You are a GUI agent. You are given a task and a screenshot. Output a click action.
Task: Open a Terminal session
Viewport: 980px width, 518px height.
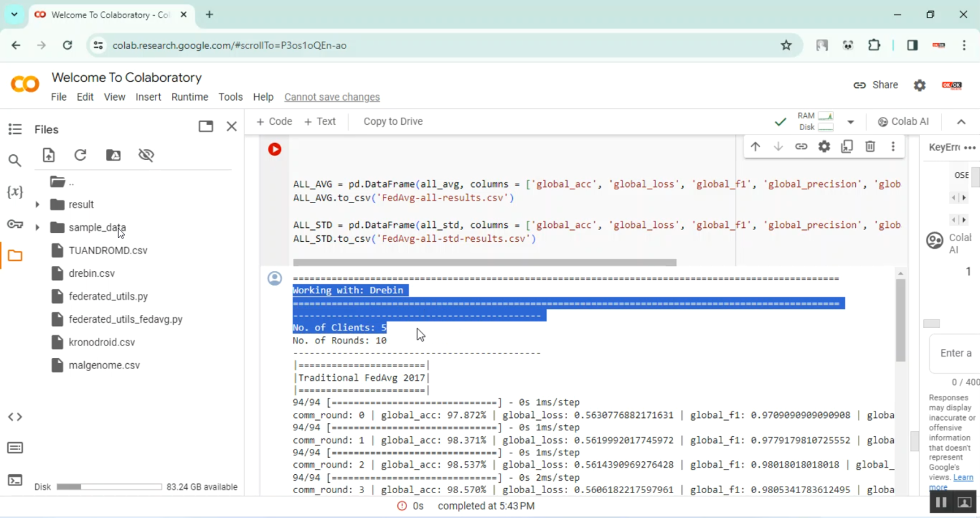click(x=14, y=479)
